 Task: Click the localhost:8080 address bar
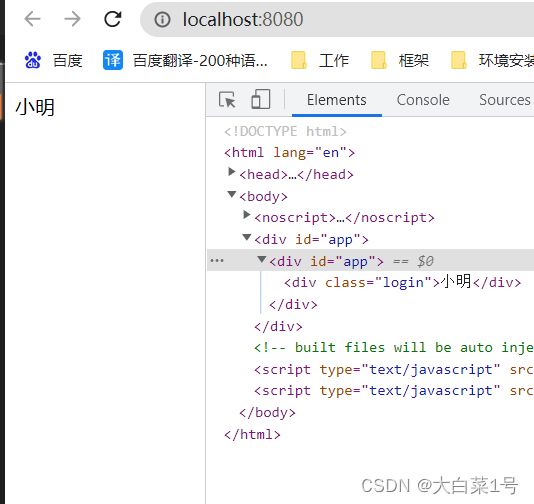[x=337, y=19]
